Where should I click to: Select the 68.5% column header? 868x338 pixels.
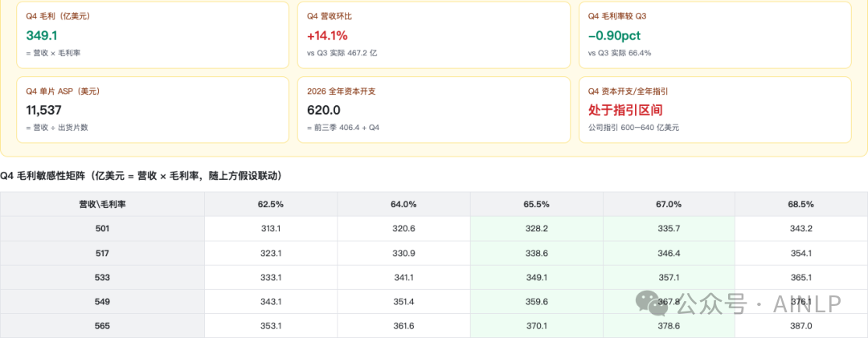click(801, 204)
